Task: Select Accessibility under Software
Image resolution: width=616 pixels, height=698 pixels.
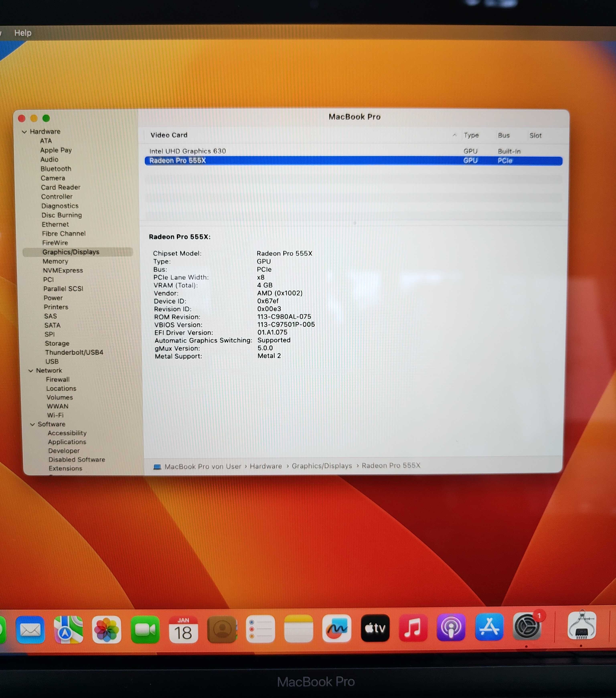Action: click(x=67, y=433)
